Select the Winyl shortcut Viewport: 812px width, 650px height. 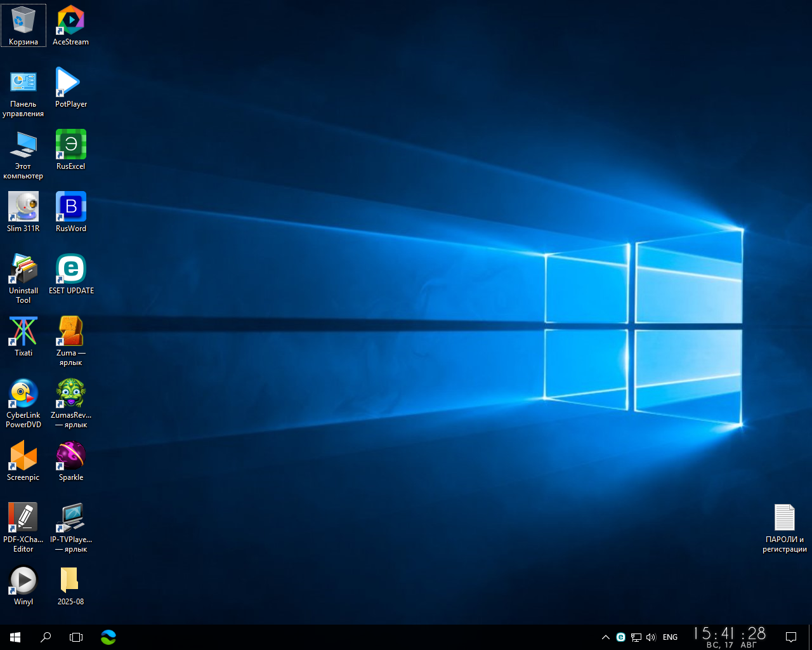tap(23, 585)
